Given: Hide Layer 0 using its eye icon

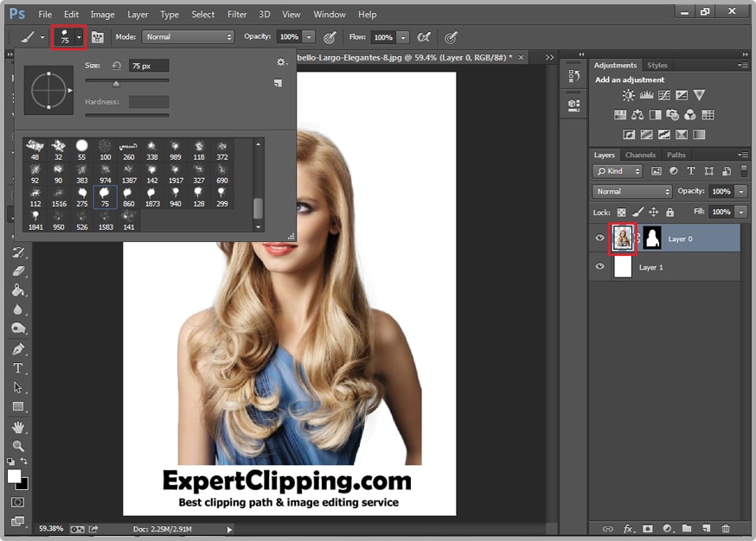Looking at the screenshot, I should 599,239.
